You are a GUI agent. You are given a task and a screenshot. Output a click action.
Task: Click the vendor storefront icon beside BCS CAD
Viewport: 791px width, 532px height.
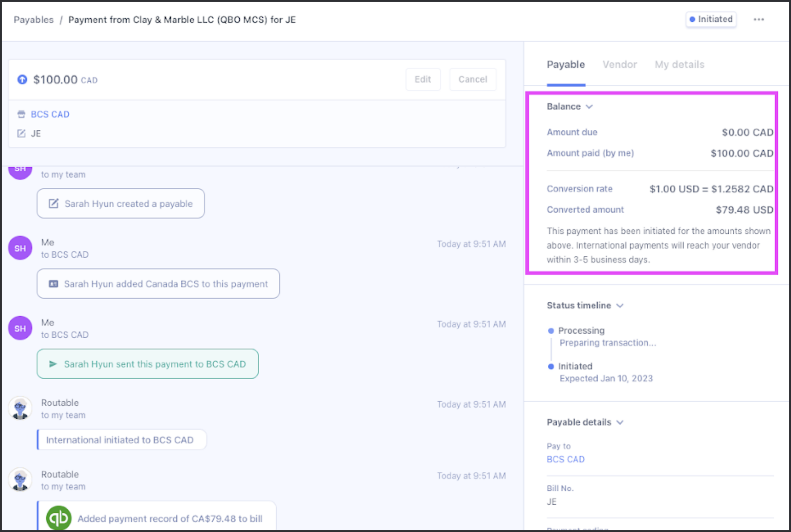pyautogui.click(x=21, y=114)
